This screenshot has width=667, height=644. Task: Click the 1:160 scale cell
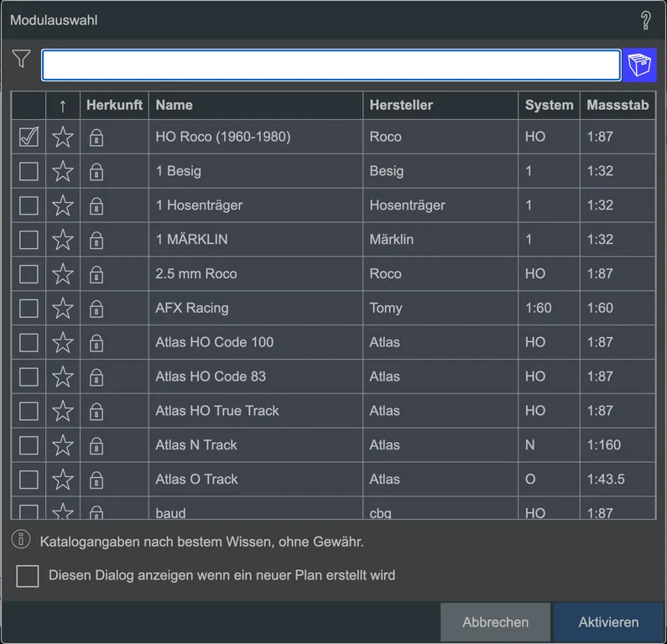[617, 445]
